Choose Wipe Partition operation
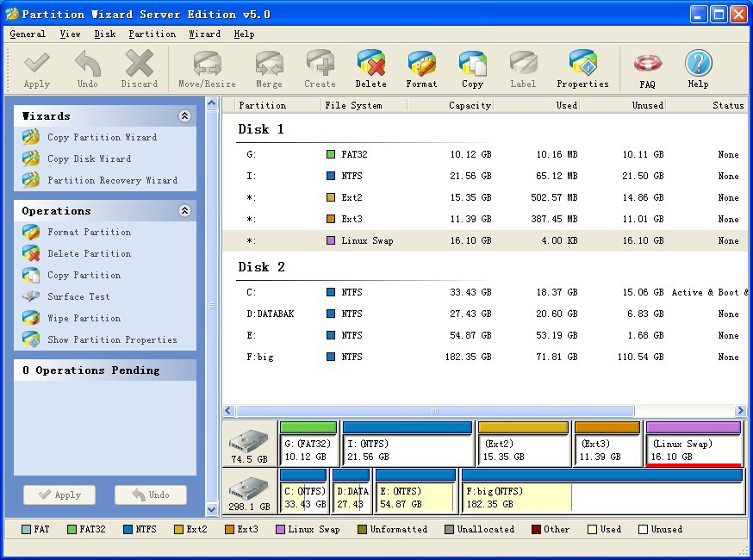 [72, 319]
